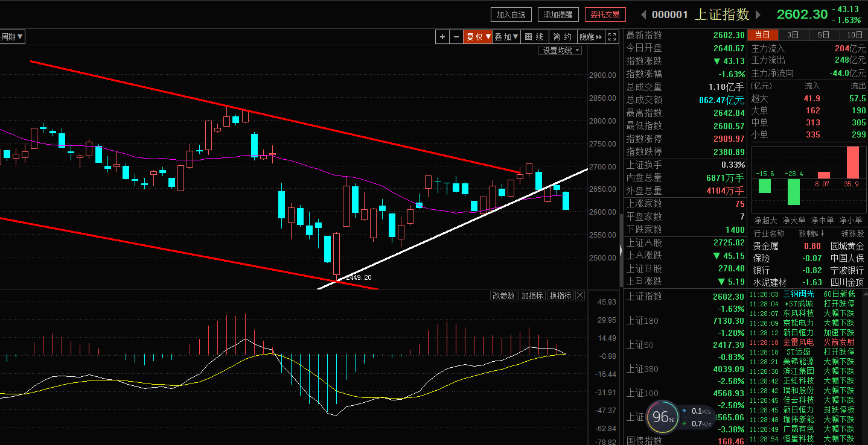Image resolution: width=868 pixels, height=445 pixels.
Task: Click 改参数 indicator button
Action: click(503, 295)
